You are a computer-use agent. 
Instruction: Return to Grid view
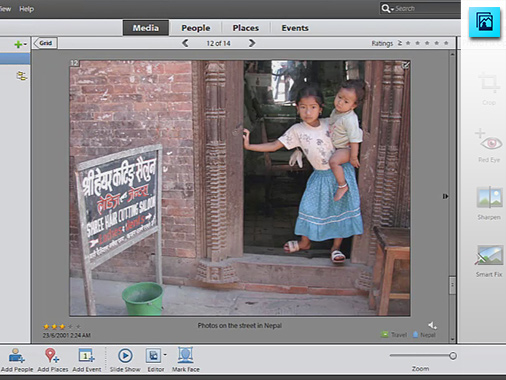tap(45, 43)
